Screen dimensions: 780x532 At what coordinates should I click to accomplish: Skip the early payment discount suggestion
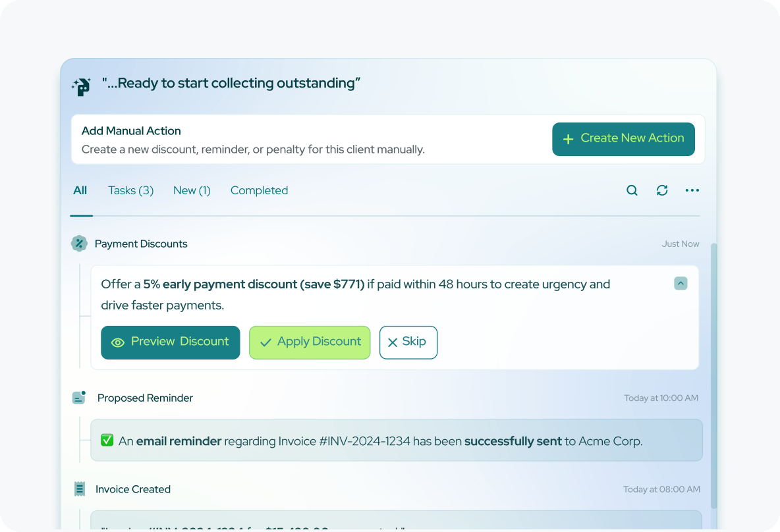408,342
